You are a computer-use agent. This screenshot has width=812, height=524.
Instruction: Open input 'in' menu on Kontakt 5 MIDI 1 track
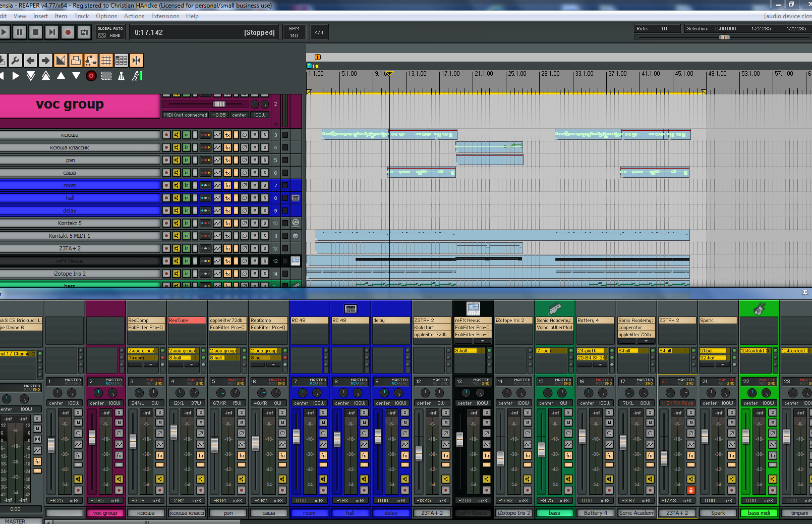tap(187, 236)
